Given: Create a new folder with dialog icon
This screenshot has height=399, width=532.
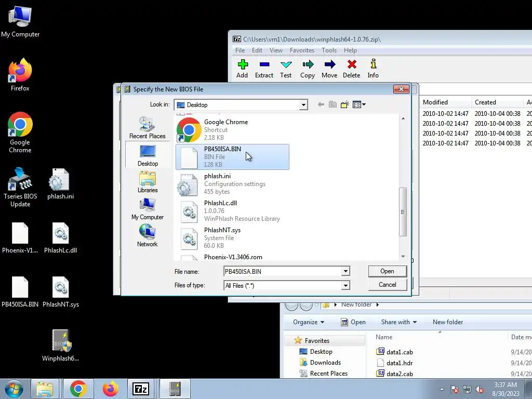Looking at the screenshot, I should click(x=345, y=104).
